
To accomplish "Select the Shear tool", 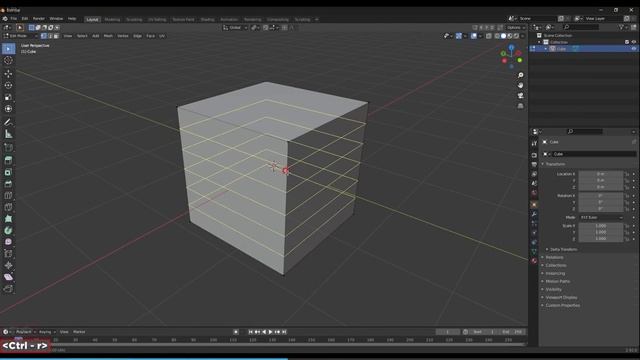I will pyautogui.click(x=8, y=277).
